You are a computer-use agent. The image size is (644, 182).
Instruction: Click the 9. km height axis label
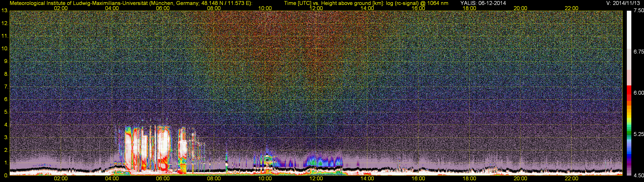[x=6, y=61]
